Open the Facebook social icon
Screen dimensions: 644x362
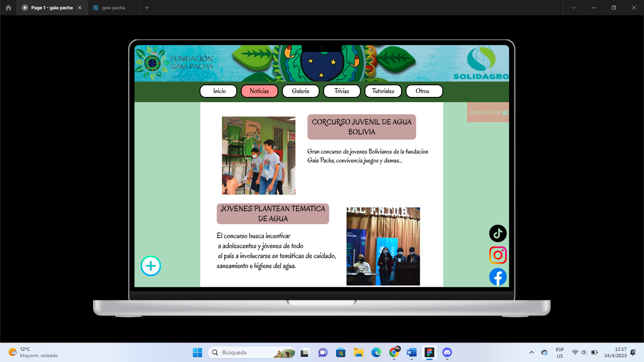pyautogui.click(x=498, y=277)
